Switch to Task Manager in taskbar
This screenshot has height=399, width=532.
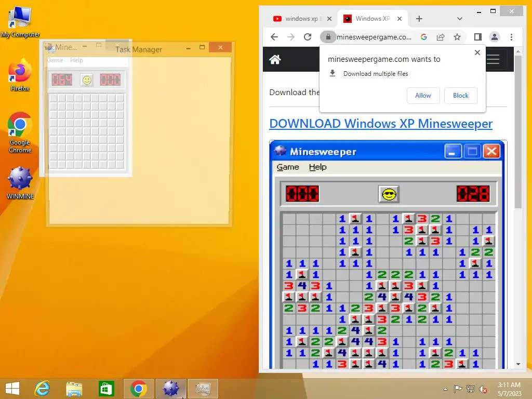[x=203, y=389]
